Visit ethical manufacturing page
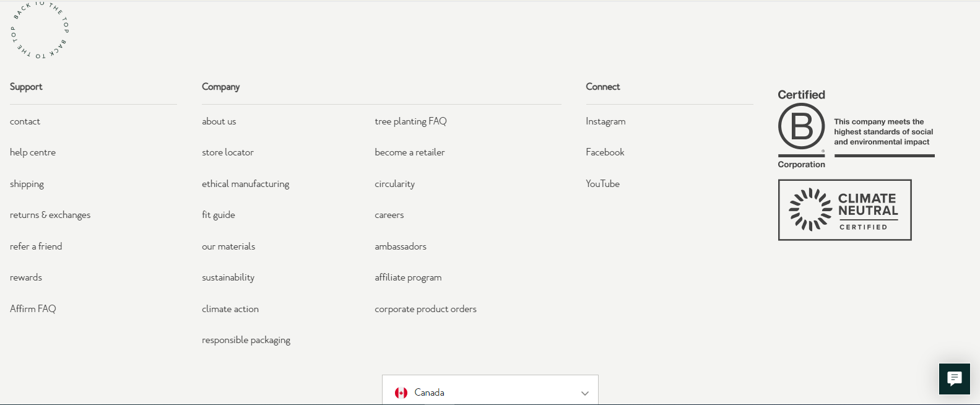 click(246, 184)
